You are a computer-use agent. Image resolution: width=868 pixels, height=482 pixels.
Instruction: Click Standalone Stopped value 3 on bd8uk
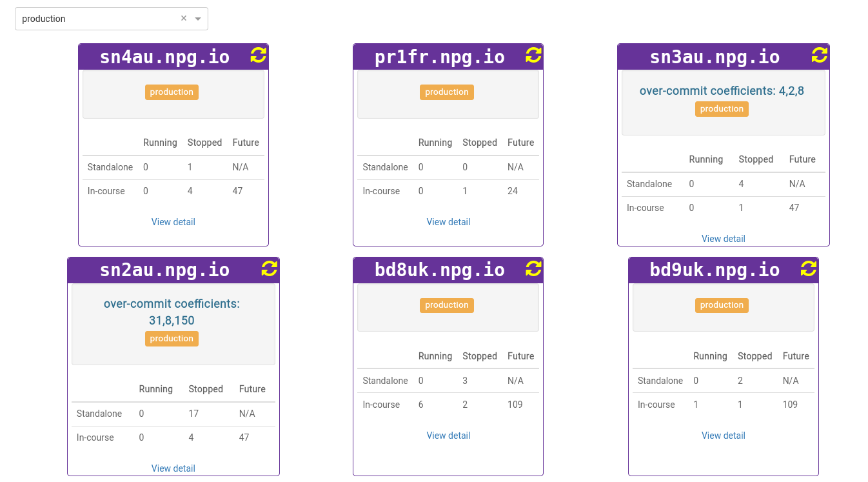click(x=465, y=381)
